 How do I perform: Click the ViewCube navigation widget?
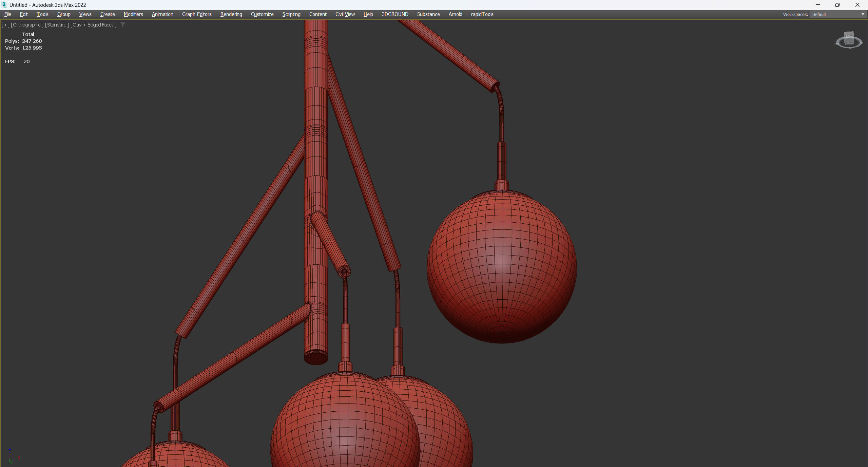[x=849, y=40]
